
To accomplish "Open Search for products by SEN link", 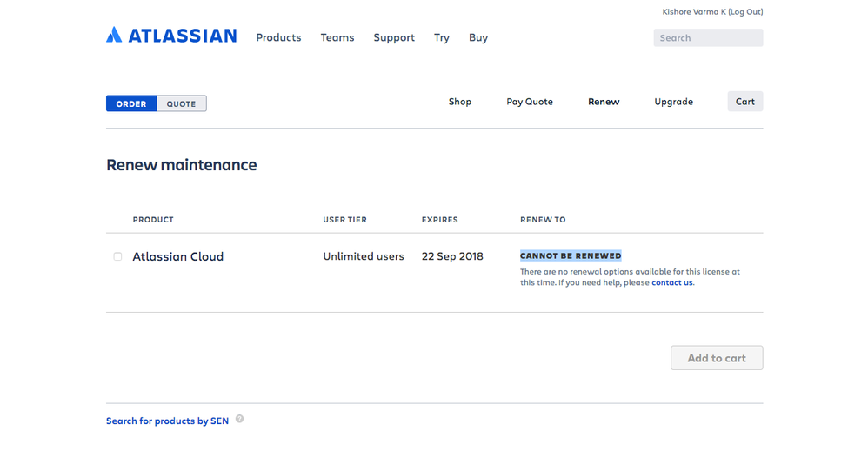I will (167, 421).
